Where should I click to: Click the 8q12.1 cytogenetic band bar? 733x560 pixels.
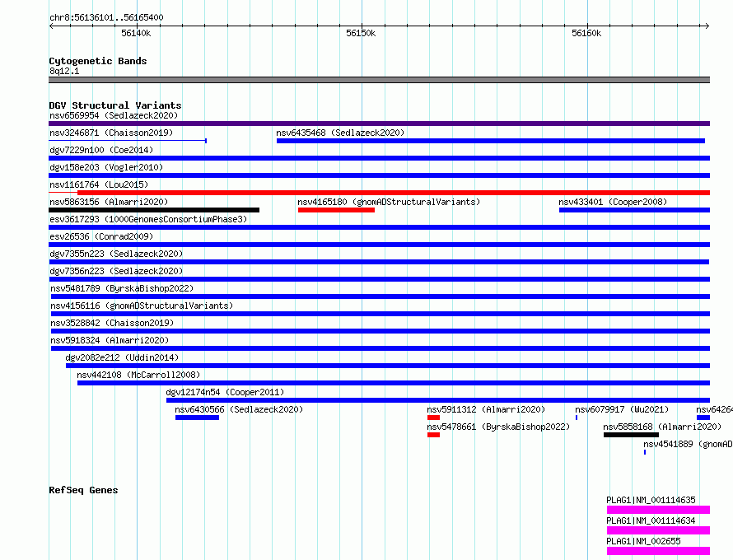(x=379, y=80)
